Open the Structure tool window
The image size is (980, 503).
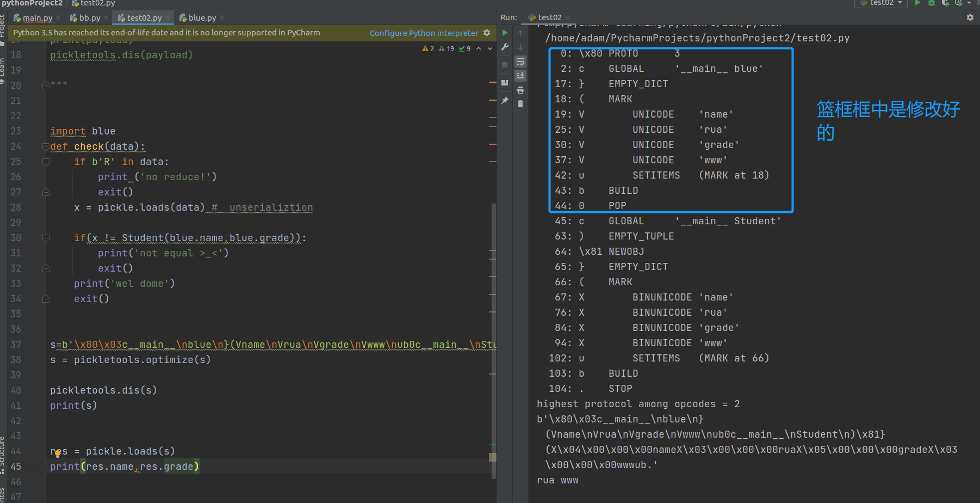pos(2,455)
